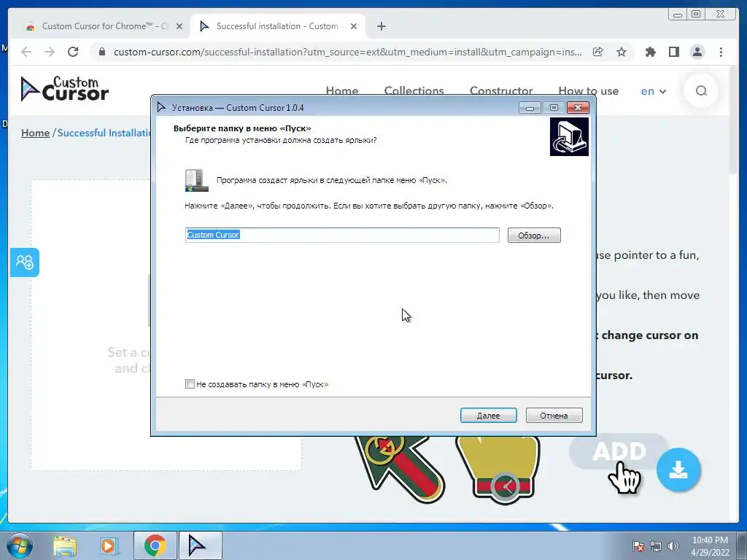Image resolution: width=747 pixels, height=560 pixels.
Task: Toggle Chrome side panel icon
Action: pos(673,52)
